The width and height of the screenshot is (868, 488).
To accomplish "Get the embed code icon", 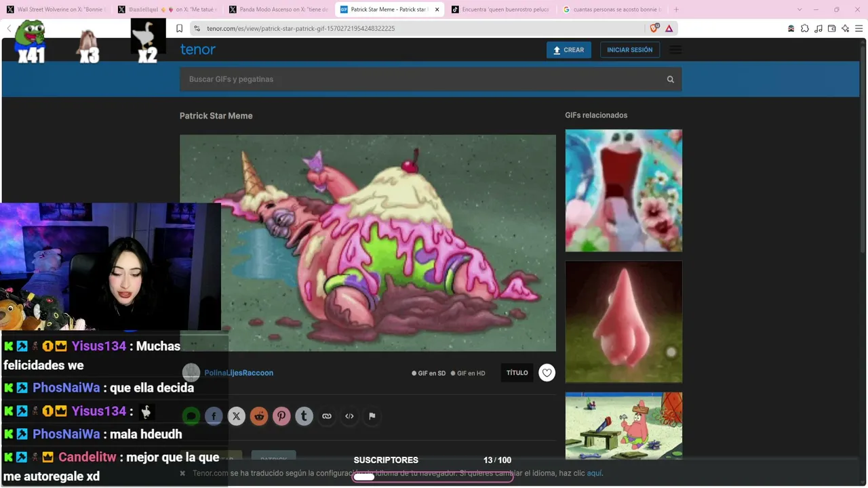I will click(x=349, y=416).
